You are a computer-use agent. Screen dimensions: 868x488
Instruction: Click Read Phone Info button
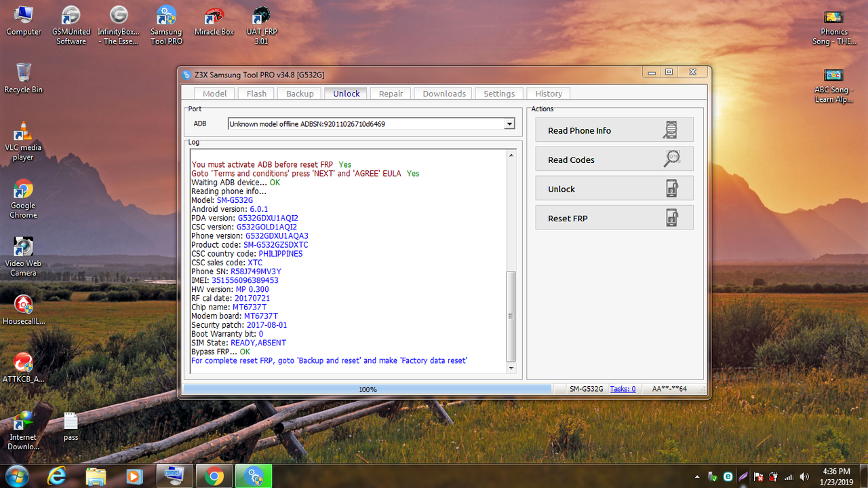[614, 130]
